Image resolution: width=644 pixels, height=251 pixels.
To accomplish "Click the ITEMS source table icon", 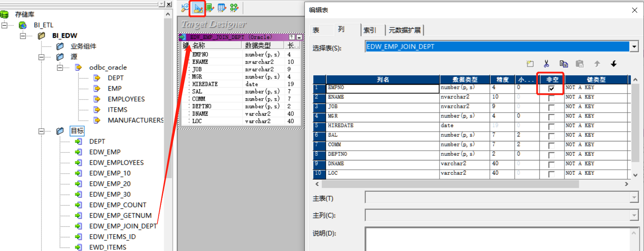I will click(x=97, y=110).
